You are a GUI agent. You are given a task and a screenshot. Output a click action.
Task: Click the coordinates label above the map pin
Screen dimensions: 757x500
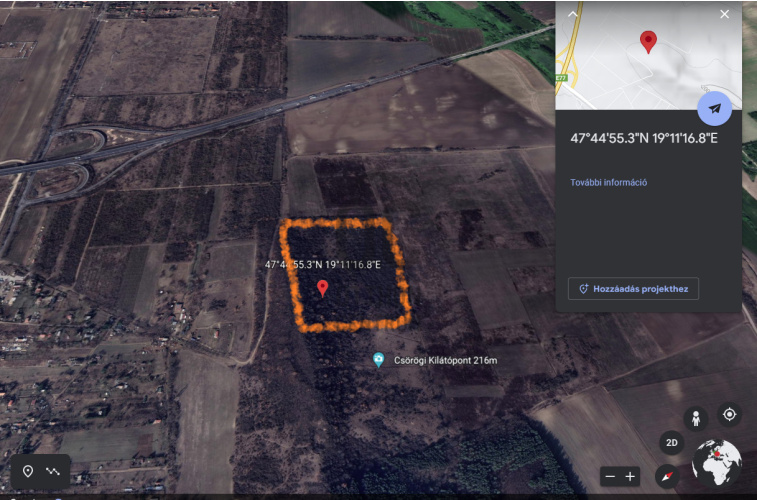click(322, 265)
